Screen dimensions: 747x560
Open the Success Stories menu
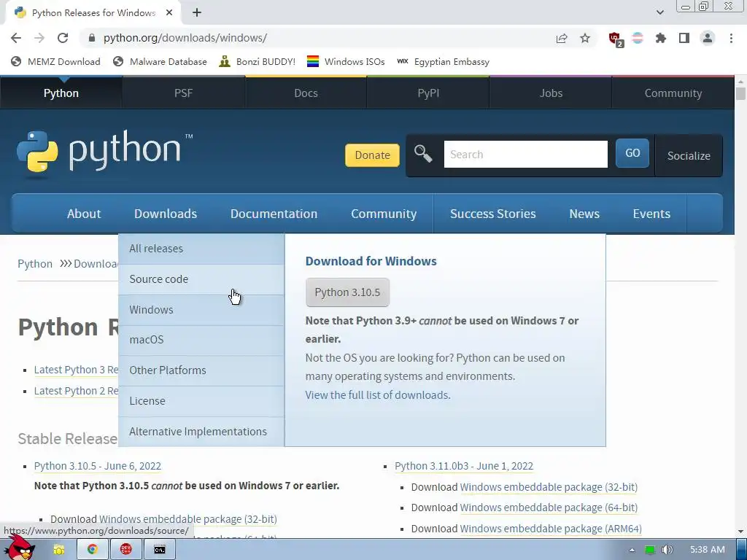point(492,214)
